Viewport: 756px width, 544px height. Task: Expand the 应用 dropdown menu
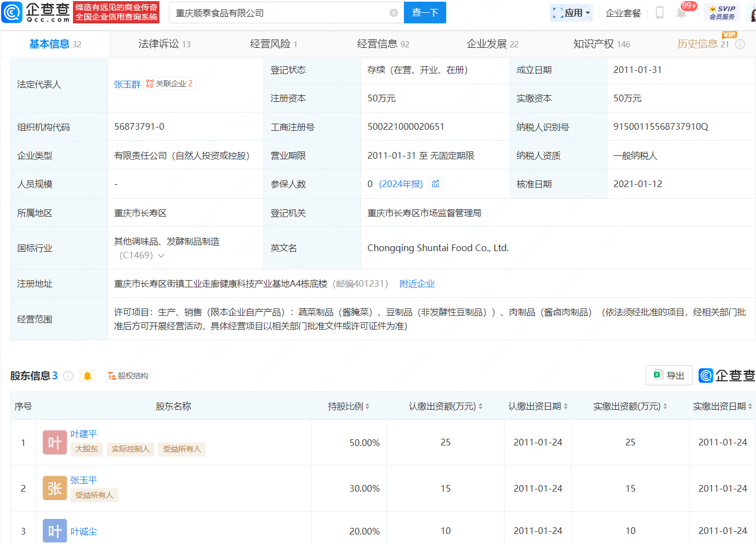coord(572,13)
